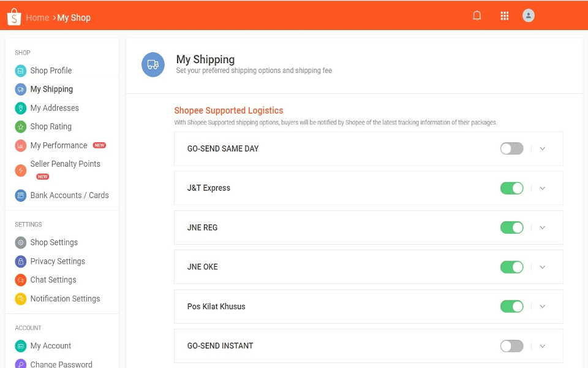Screen dimensions: 588x368
Task: Click the Seller Penalty Points lightning icon
Action: (21, 170)
